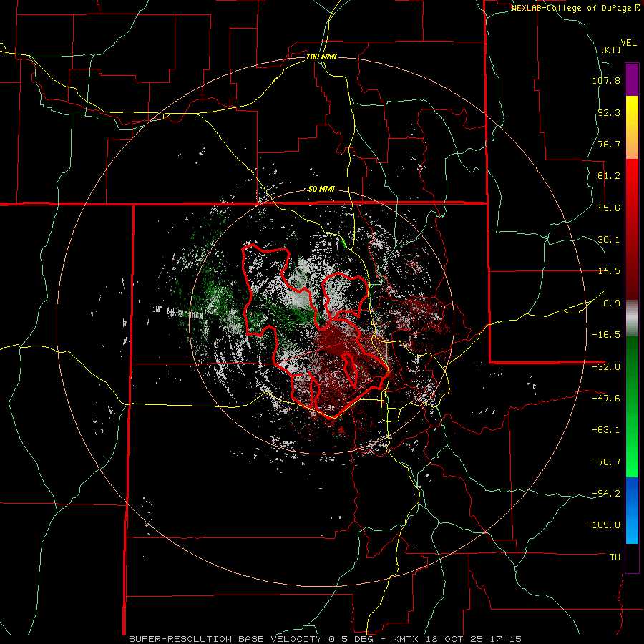Screen dimensions: 644x644
Task: Click the green segment of velocity color bar
Action: 632,406
